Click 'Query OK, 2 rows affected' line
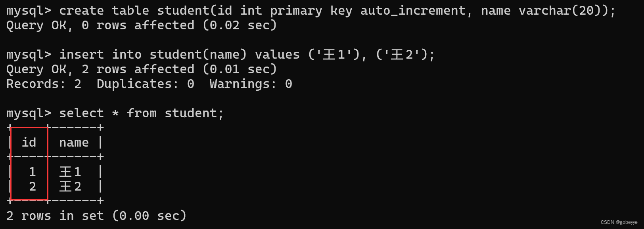Image resolution: width=644 pixels, height=229 pixels. pyautogui.click(x=142, y=69)
